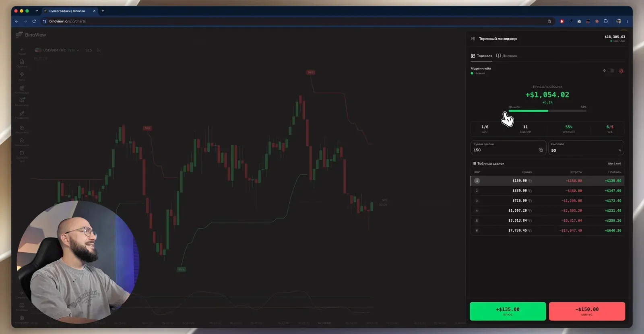Reload the BinoView page
This screenshot has height=334, width=644.
[x=34, y=21]
